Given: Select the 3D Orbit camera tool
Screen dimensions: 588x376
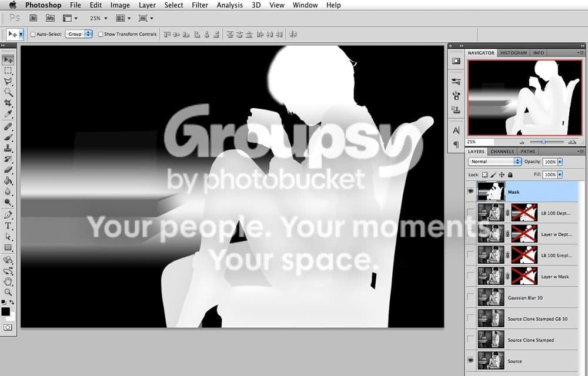Looking at the screenshot, I should pyautogui.click(x=8, y=271).
